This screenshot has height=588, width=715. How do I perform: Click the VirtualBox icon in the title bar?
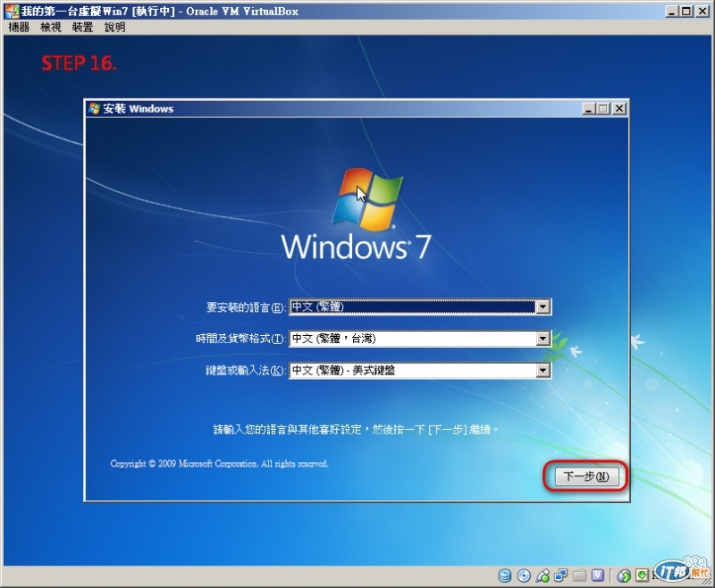pos(12,11)
